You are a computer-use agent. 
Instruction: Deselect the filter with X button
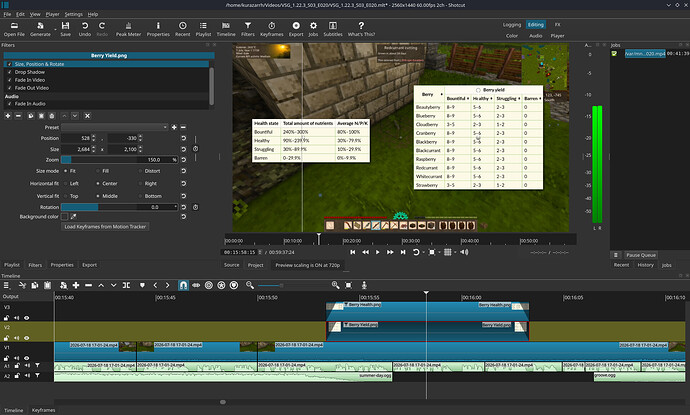pyautogui.click(x=87, y=116)
